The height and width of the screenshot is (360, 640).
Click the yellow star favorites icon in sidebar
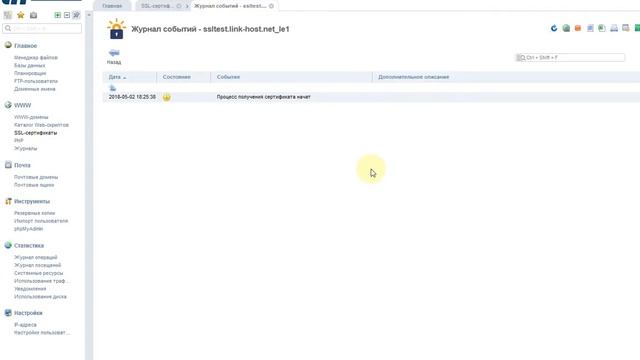(21, 15)
